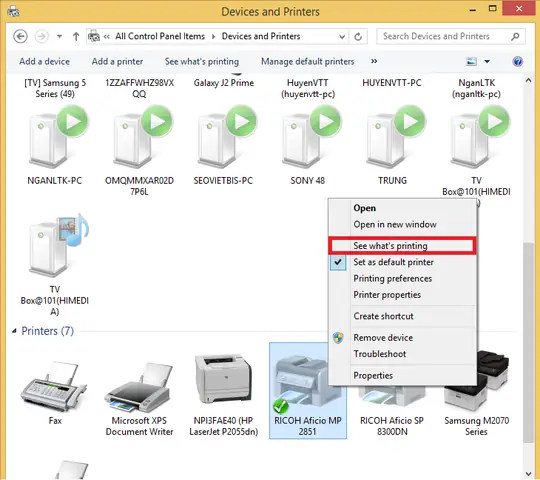Screen dimensions: 540x480
Task: Select the HP LaserJet P2055dn printer icon
Action: click(x=224, y=379)
